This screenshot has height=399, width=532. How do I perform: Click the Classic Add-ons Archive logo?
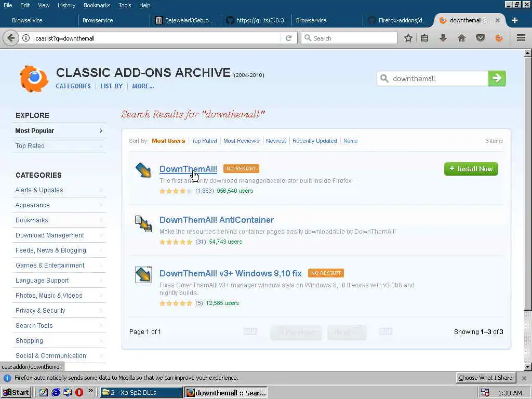pyautogui.click(x=34, y=78)
